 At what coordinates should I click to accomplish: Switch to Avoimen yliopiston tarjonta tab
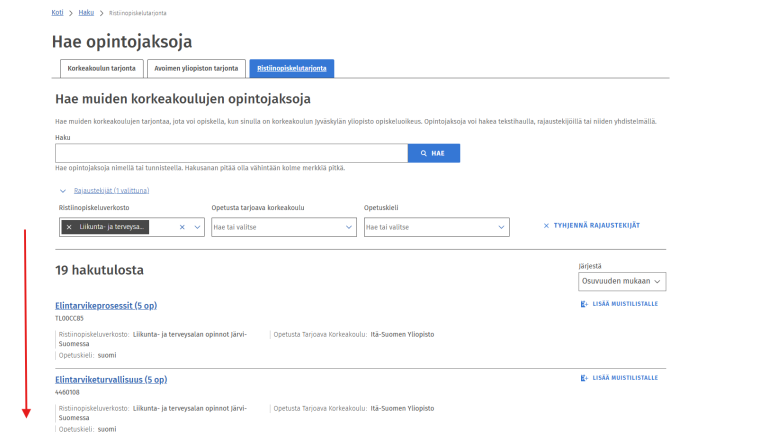[x=196, y=69]
